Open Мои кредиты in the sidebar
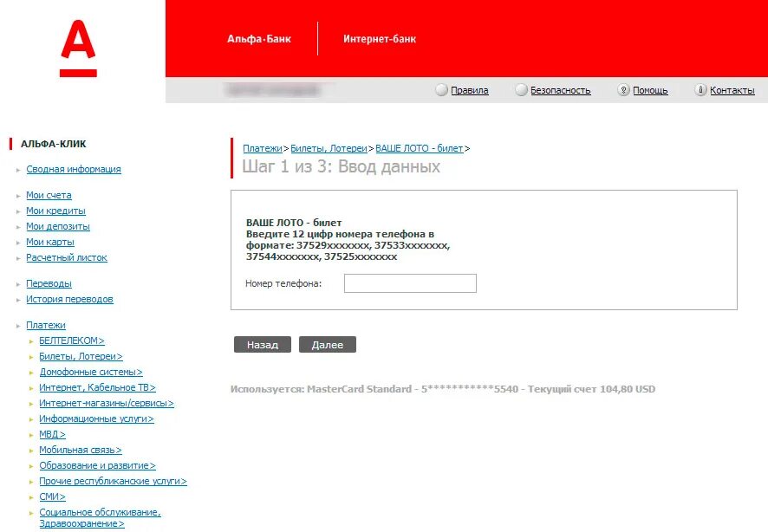 point(55,211)
